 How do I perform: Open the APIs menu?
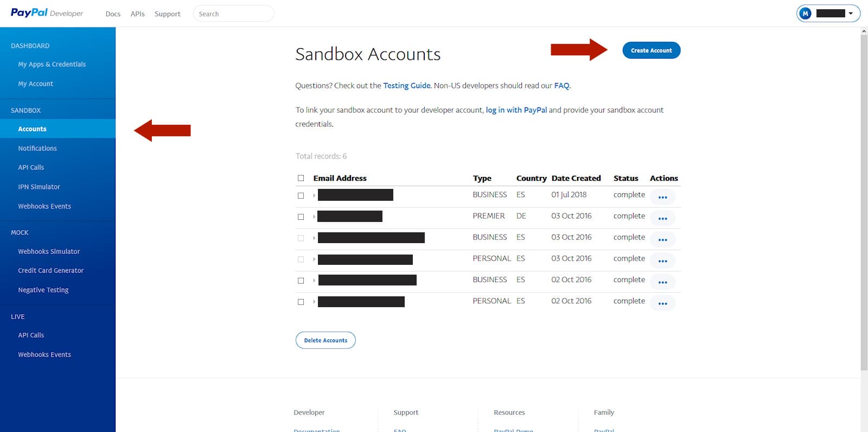click(x=137, y=14)
